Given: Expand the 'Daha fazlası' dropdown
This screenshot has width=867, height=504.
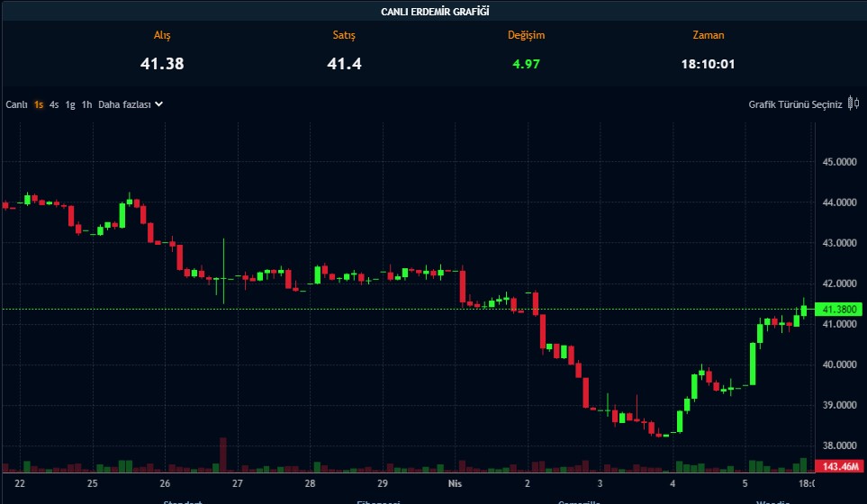Looking at the screenshot, I should (124, 104).
